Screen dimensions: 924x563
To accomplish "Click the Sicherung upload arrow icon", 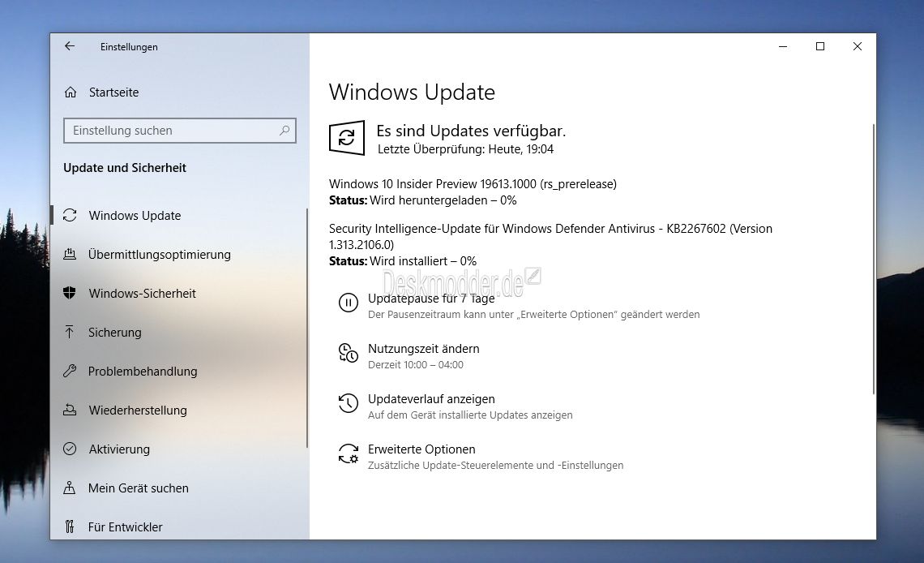I will 70,332.
